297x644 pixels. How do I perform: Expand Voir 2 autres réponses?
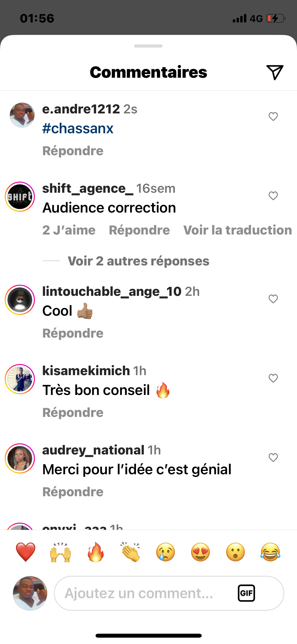138,261
